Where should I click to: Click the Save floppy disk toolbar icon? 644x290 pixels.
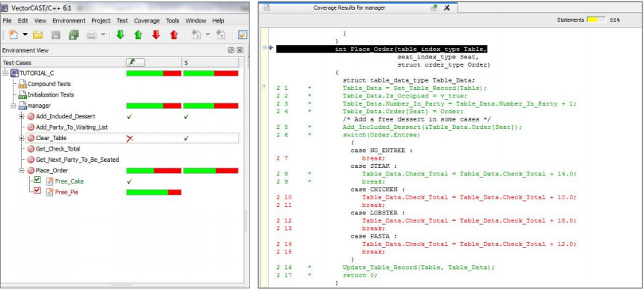(x=55, y=35)
